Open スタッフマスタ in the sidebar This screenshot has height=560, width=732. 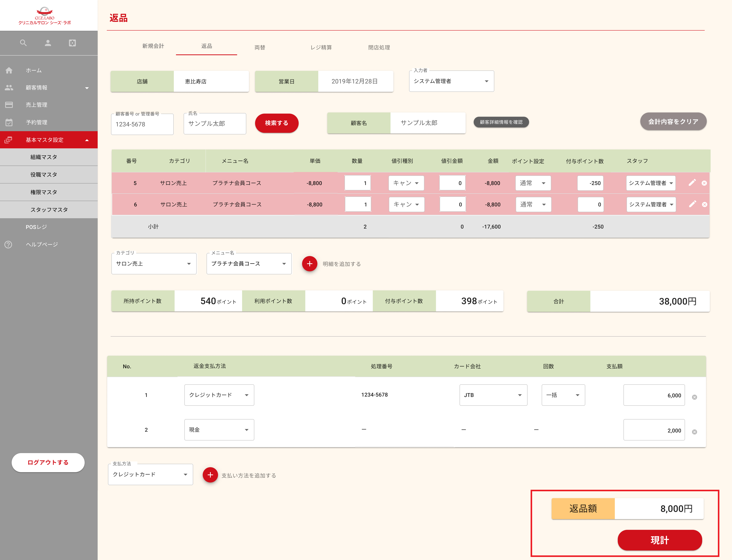pyautogui.click(x=49, y=210)
